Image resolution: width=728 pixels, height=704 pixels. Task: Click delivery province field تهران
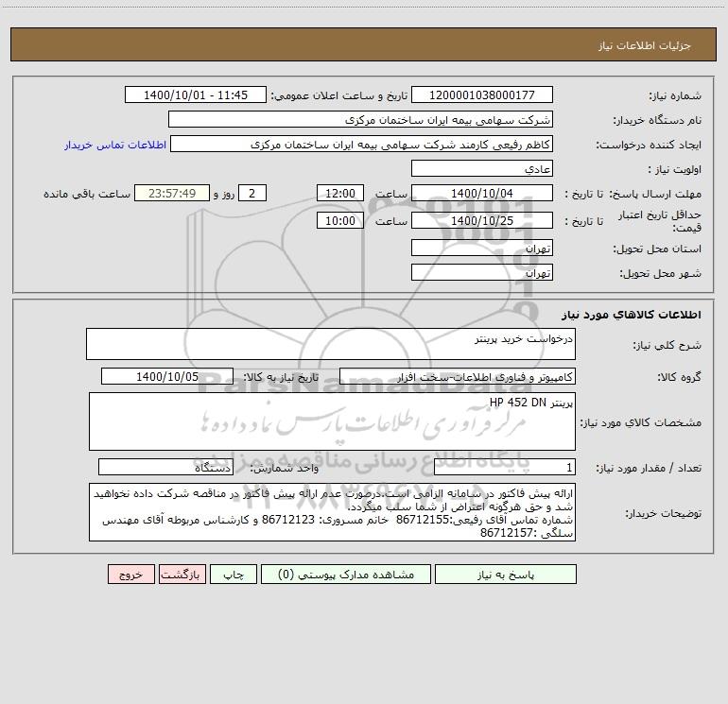tap(482, 248)
